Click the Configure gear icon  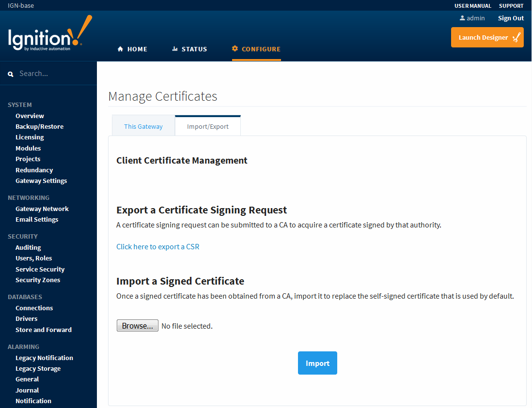(235, 48)
